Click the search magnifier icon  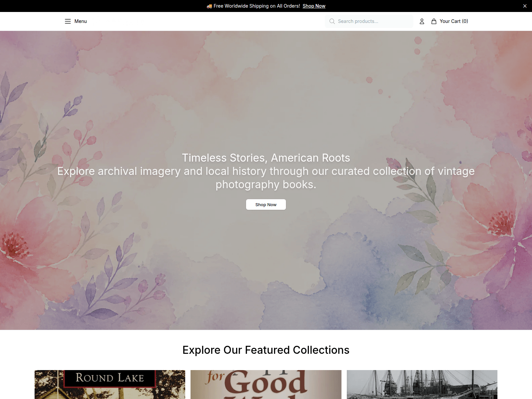coord(332,21)
